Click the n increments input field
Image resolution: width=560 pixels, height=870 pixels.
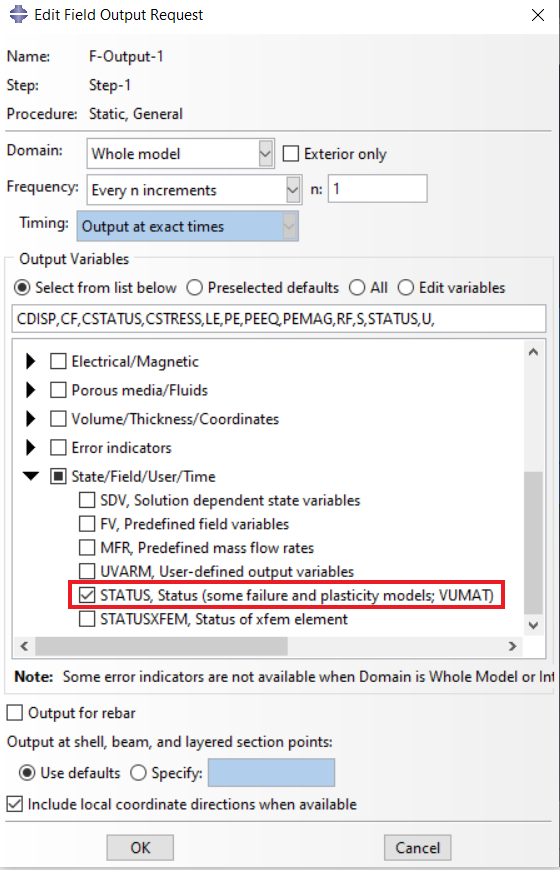point(377,189)
